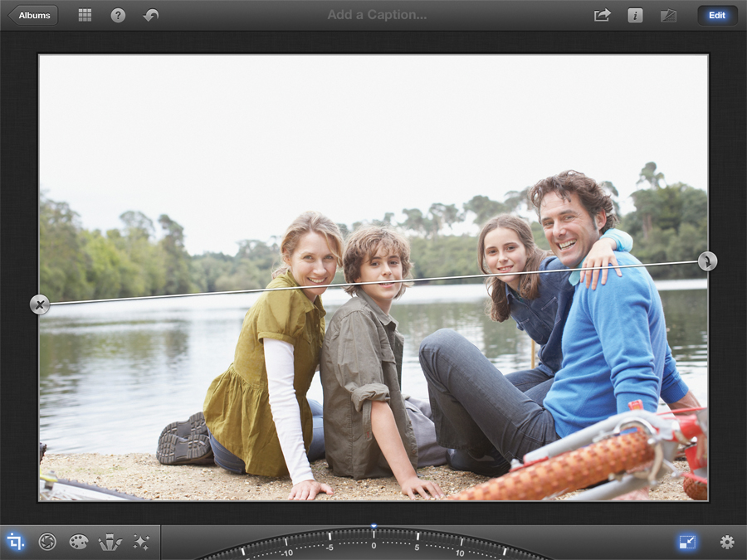Viewport: 747px width, 560px height.
Task: Show photo info panel
Action: (x=635, y=15)
